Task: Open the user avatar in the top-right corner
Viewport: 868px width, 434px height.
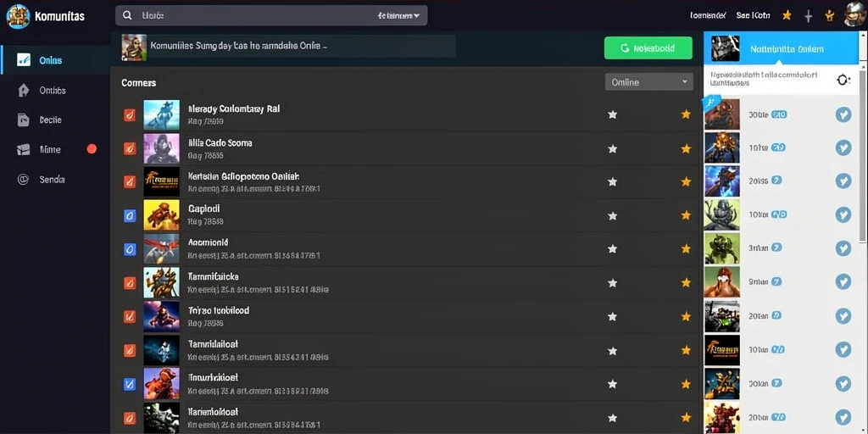Action: (855, 14)
